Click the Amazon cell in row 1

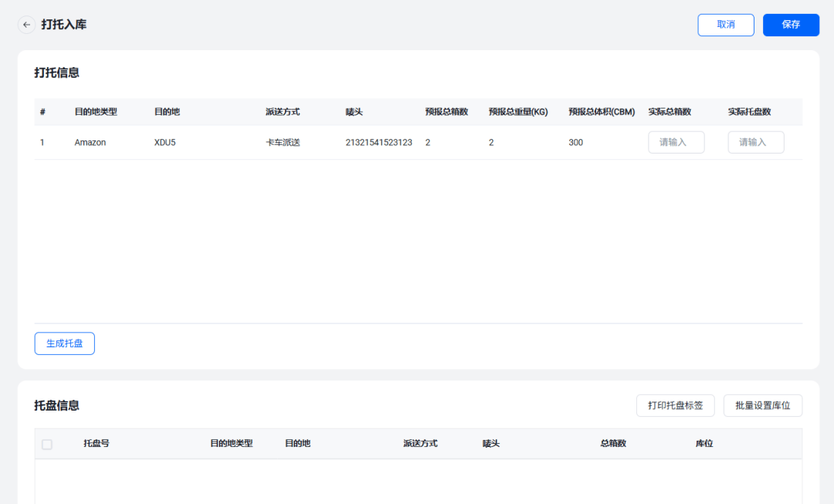pos(90,143)
